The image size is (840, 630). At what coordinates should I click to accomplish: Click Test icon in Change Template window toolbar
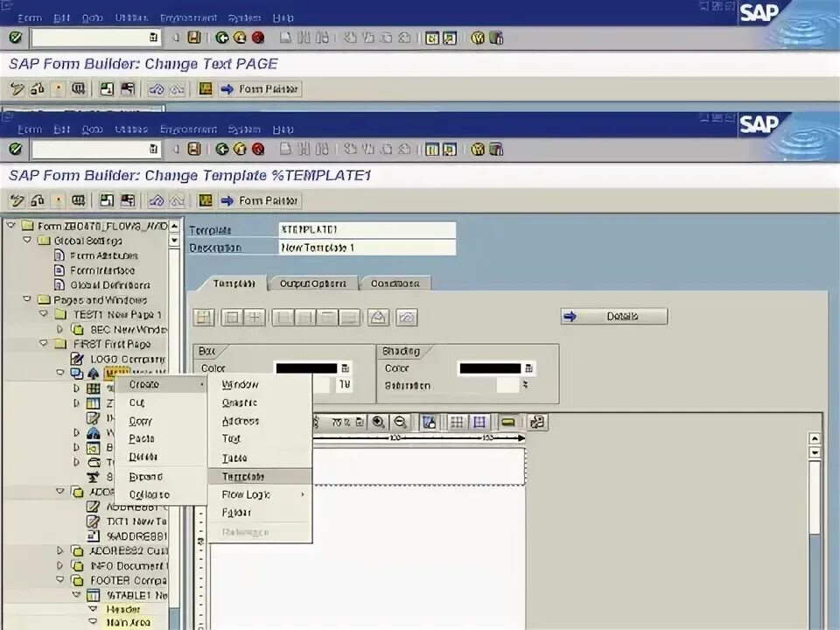78,200
